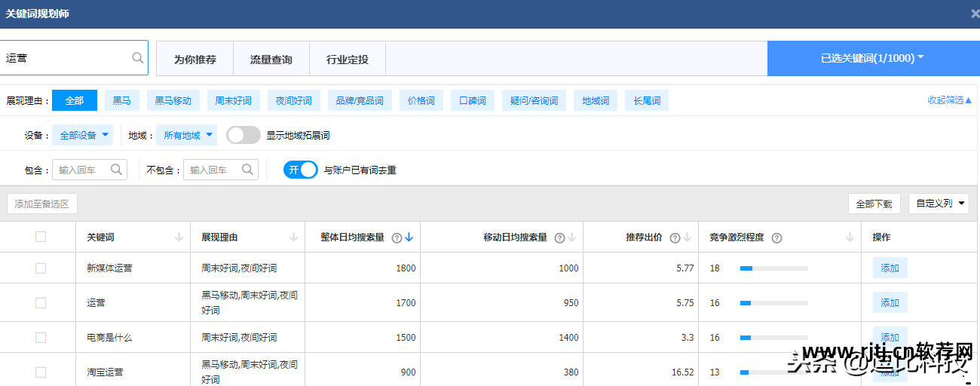Add keyword 运营 with its 添加 button

[890, 302]
